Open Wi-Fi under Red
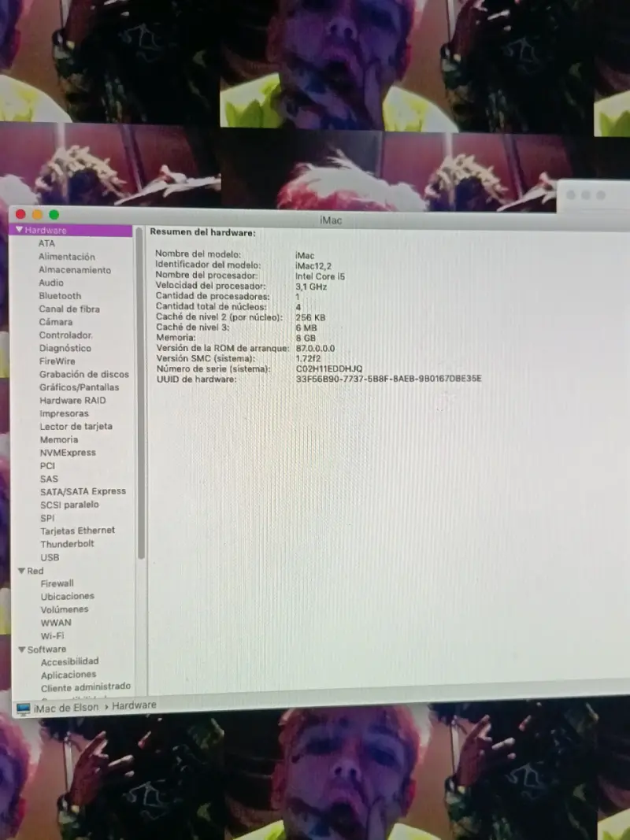Image resolution: width=630 pixels, height=840 pixels. coord(53,636)
